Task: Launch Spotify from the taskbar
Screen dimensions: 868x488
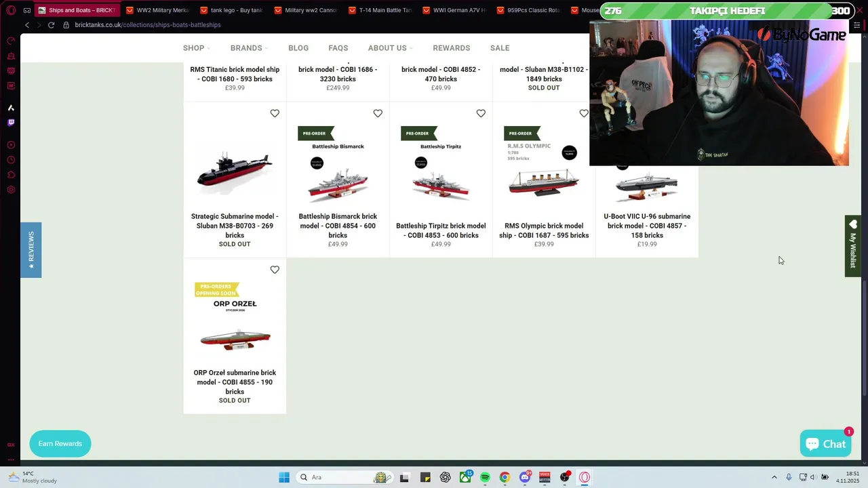Action: [x=485, y=477]
